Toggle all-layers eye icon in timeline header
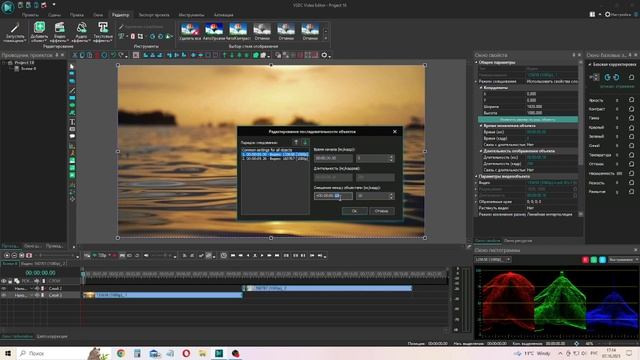Image resolution: width=640 pixels, height=360 pixels. click(x=4, y=281)
